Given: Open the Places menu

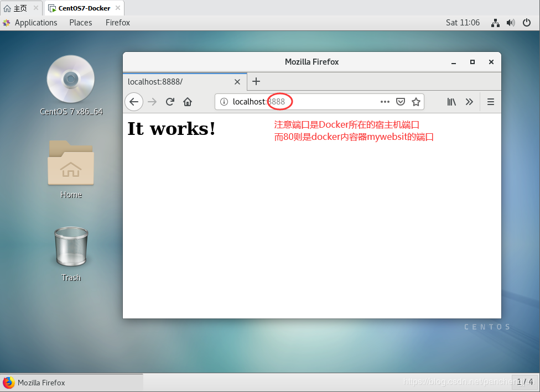Looking at the screenshot, I should 81,23.
